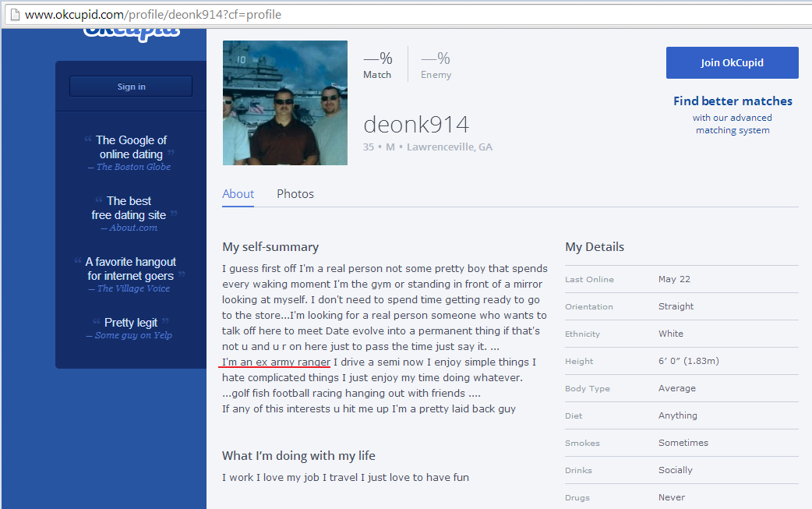Click the deonk914 username heading
Viewport: 812px width, 509px height.
[x=416, y=125]
